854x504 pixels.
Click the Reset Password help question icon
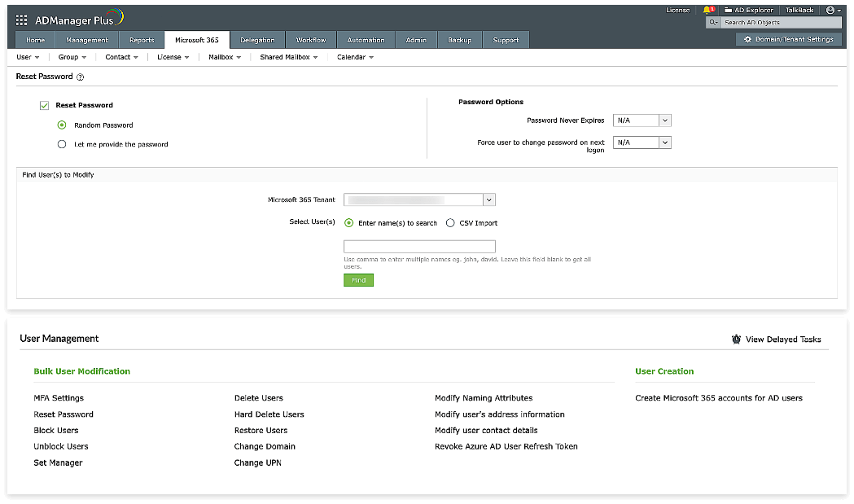click(80, 77)
